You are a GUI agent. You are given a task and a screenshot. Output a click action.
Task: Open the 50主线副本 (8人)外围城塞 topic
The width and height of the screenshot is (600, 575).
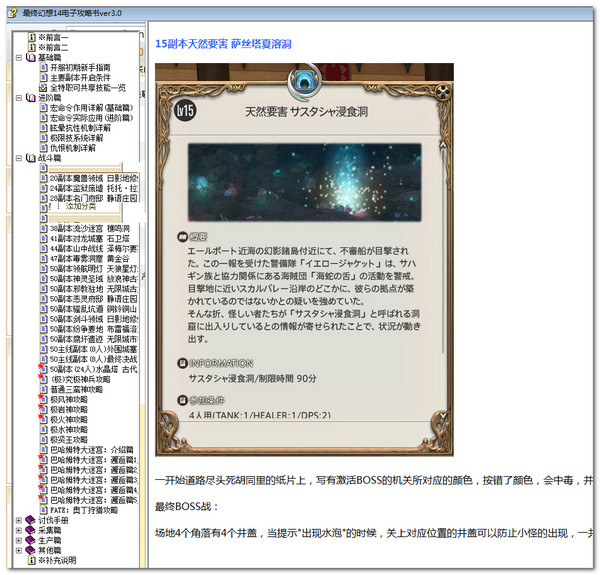pos(94,349)
